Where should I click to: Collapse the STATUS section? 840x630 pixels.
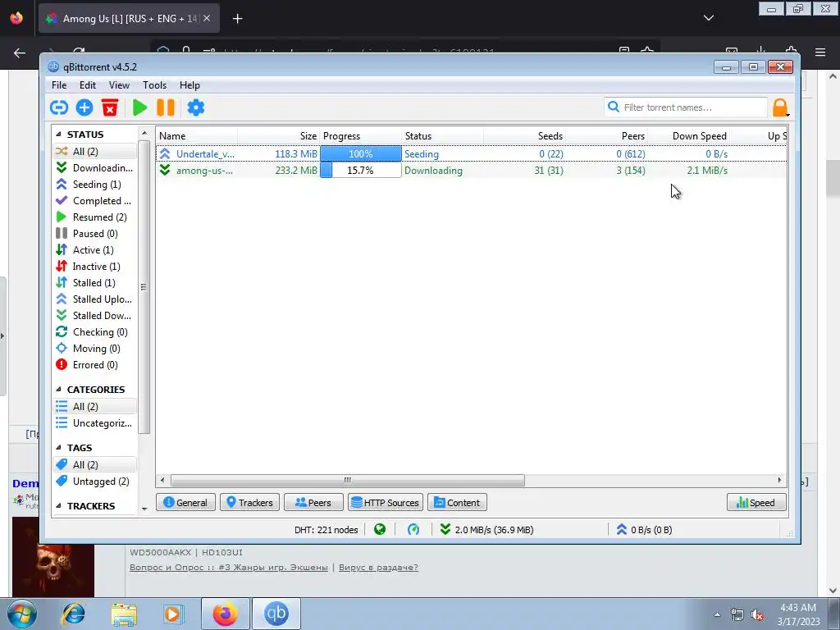tap(58, 135)
